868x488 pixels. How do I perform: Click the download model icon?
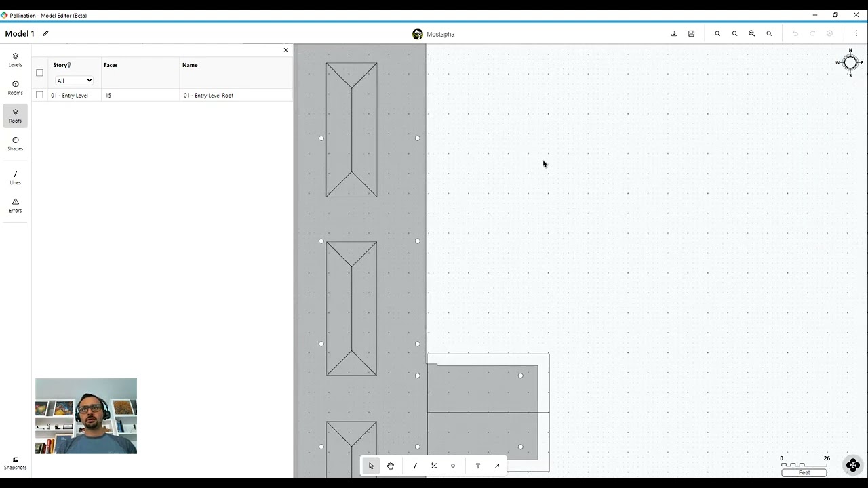coord(674,33)
